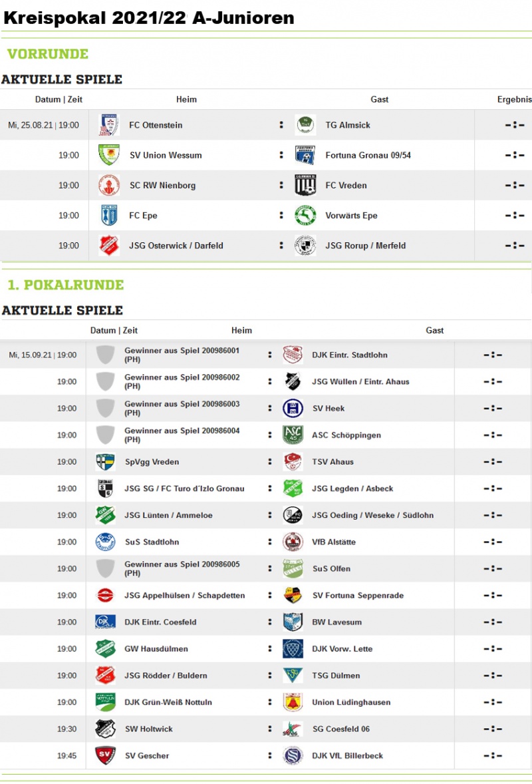Open result of FC Ottenstein vs TG Almsick
The width and height of the screenshot is (532, 784).
515,125
